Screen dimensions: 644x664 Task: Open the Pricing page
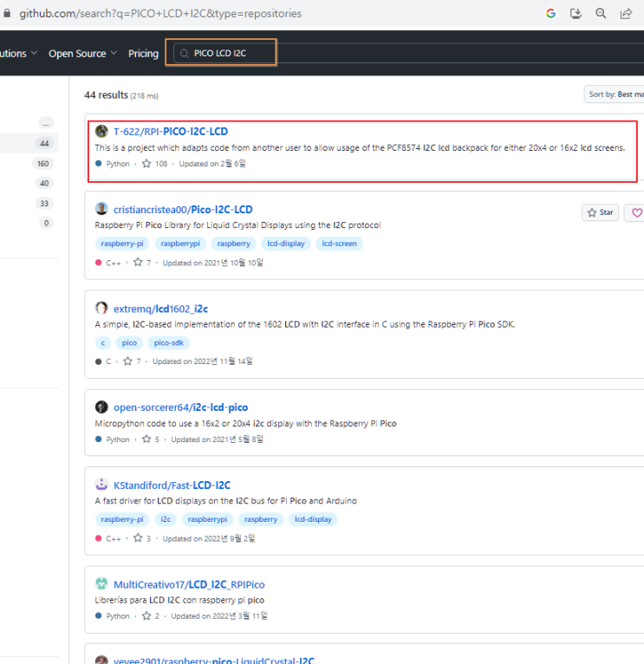143,54
